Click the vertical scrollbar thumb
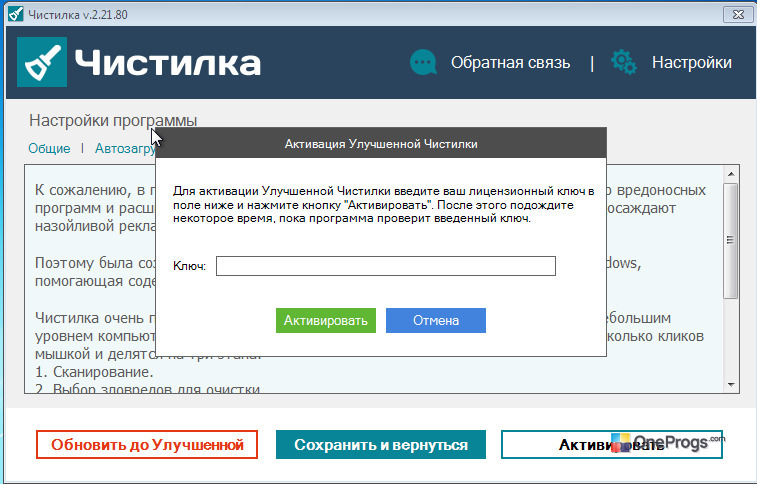The image size is (757, 484). coord(731,240)
